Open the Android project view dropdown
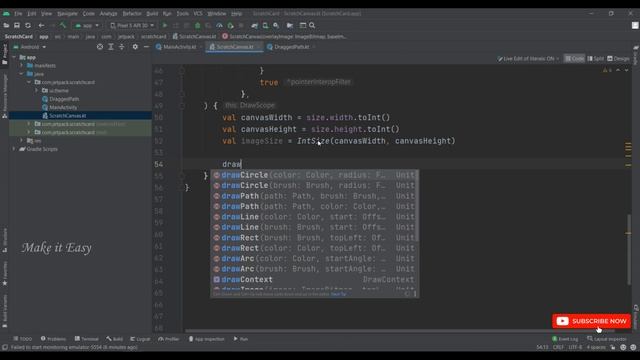 [x=30, y=47]
